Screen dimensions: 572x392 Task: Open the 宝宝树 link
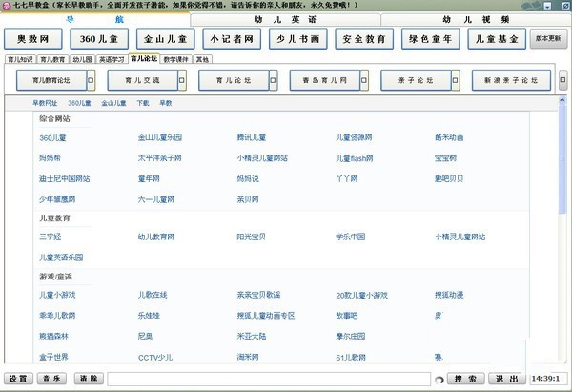pyautogui.click(x=445, y=158)
